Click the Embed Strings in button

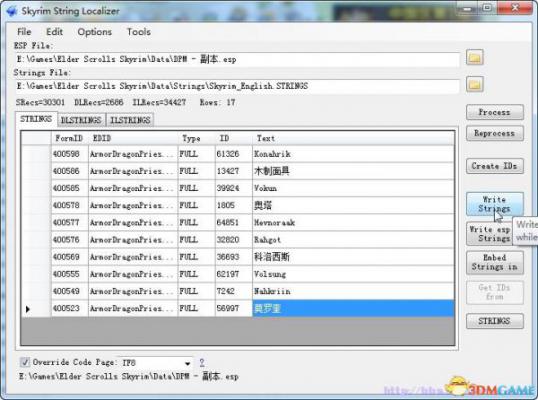pyautogui.click(x=494, y=262)
